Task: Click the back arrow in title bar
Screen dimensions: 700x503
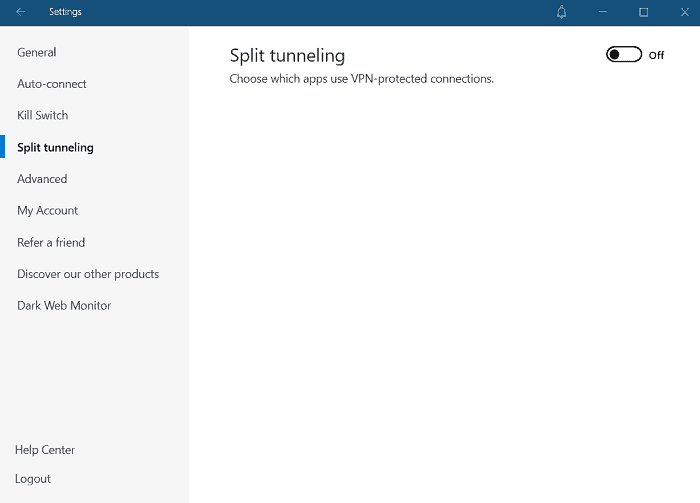Action: (x=21, y=12)
